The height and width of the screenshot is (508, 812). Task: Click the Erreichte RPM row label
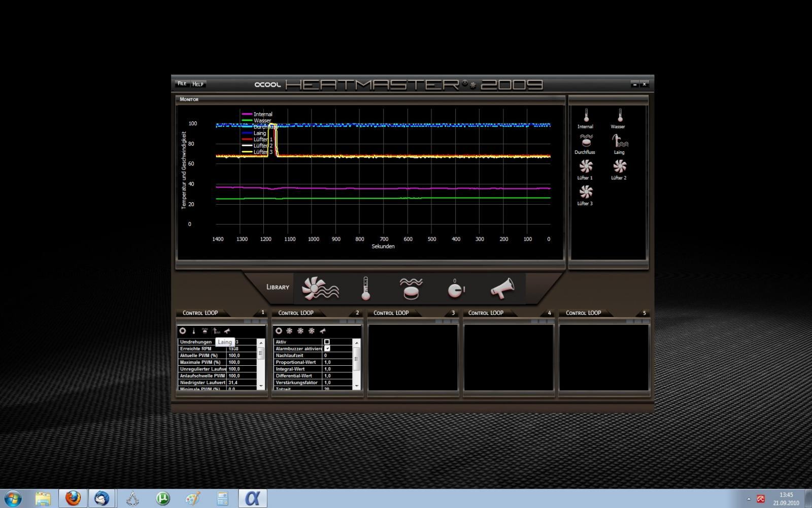196,348
